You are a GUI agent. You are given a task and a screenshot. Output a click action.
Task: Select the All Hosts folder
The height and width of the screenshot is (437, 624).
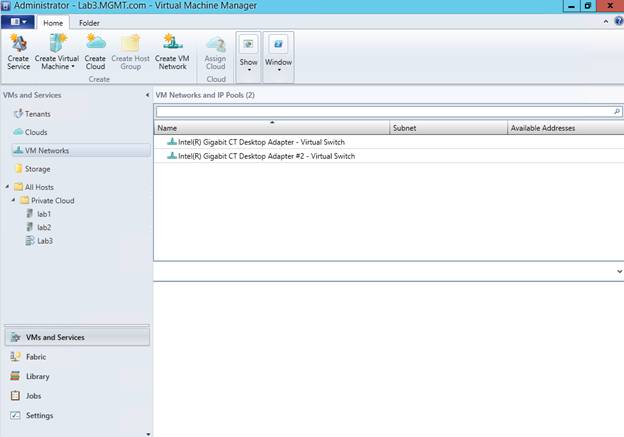[39, 187]
